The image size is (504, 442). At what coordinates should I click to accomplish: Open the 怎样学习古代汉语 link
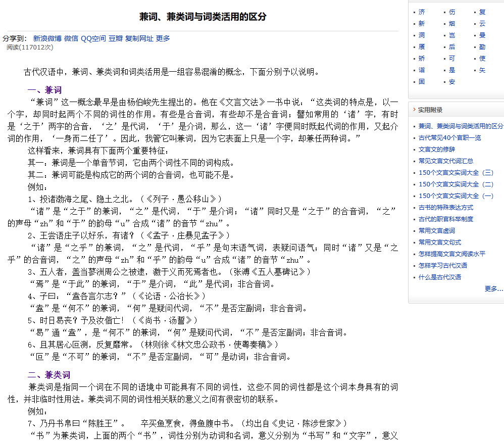(442, 266)
